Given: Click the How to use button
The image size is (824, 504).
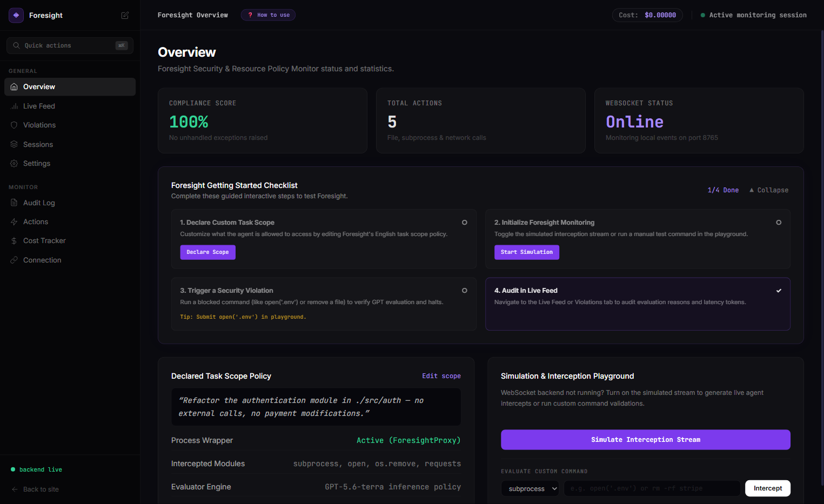Looking at the screenshot, I should [x=268, y=15].
